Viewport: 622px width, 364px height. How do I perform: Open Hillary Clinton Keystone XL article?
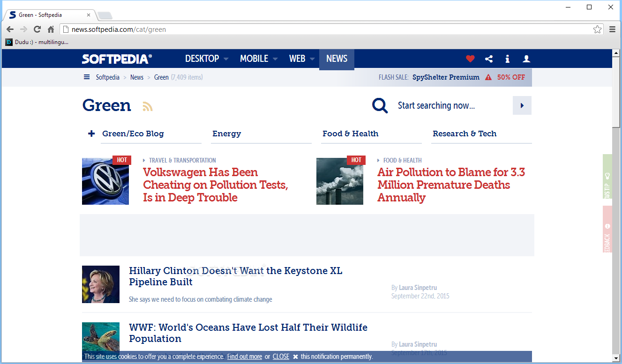(235, 276)
